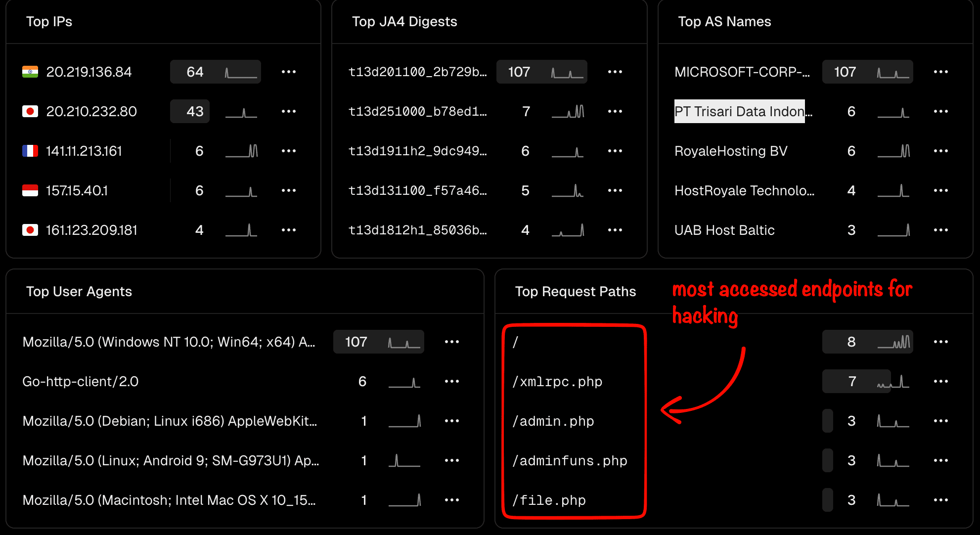Click the 107 count badge for MICROSOFT-CORP
Viewport: 980px width, 535px height.
pos(845,72)
